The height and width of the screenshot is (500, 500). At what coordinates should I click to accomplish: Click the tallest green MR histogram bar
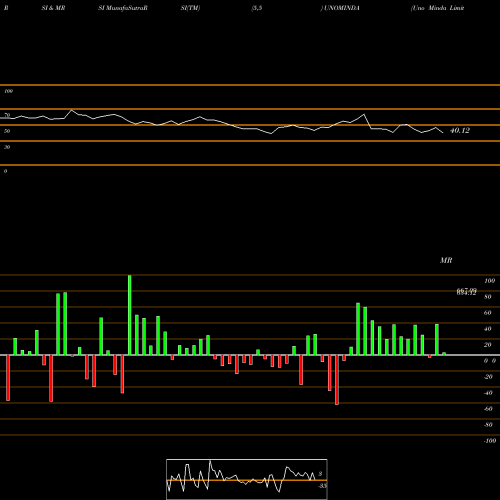coord(130,315)
